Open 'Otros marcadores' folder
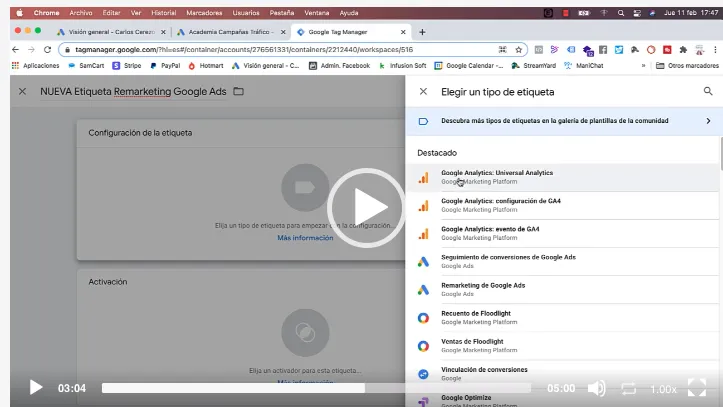The height and width of the screenshot is (407, 723). click(687, 65)
